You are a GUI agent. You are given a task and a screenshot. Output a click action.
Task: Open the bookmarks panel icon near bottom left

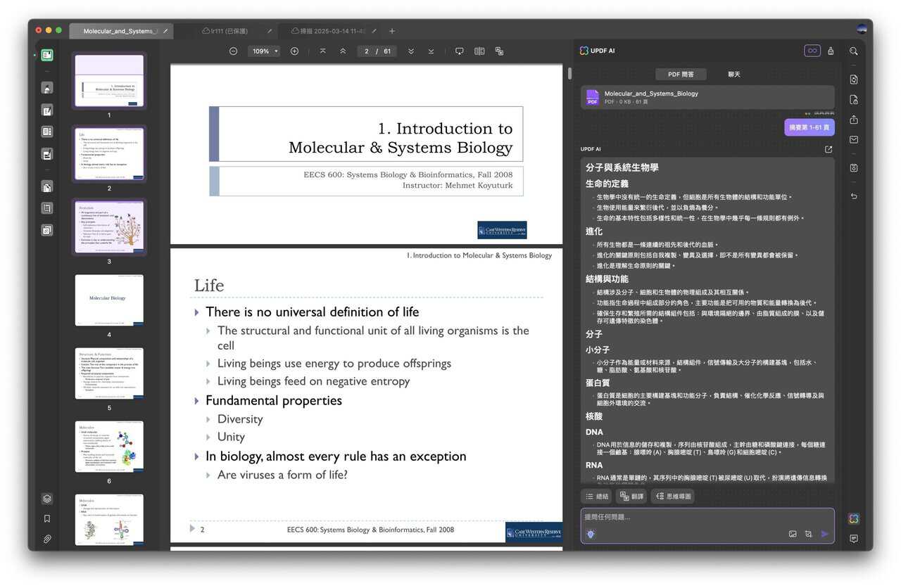[46, 518]
